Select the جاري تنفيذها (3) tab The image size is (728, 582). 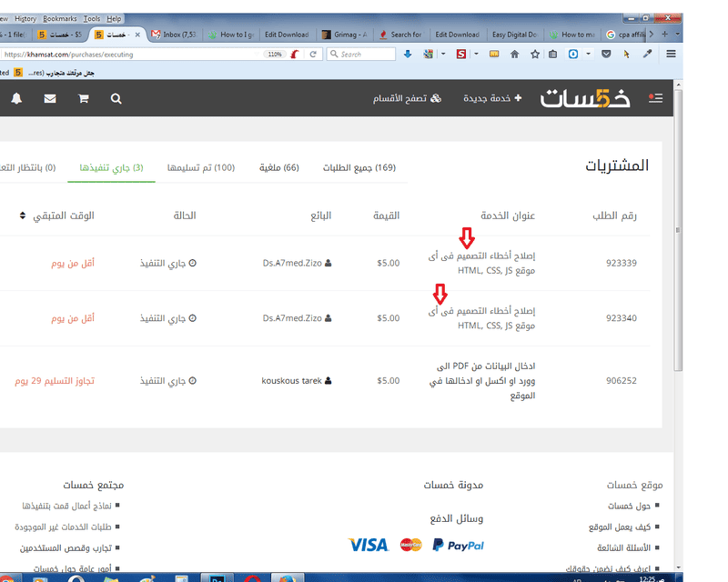click(x=111, y=167)
